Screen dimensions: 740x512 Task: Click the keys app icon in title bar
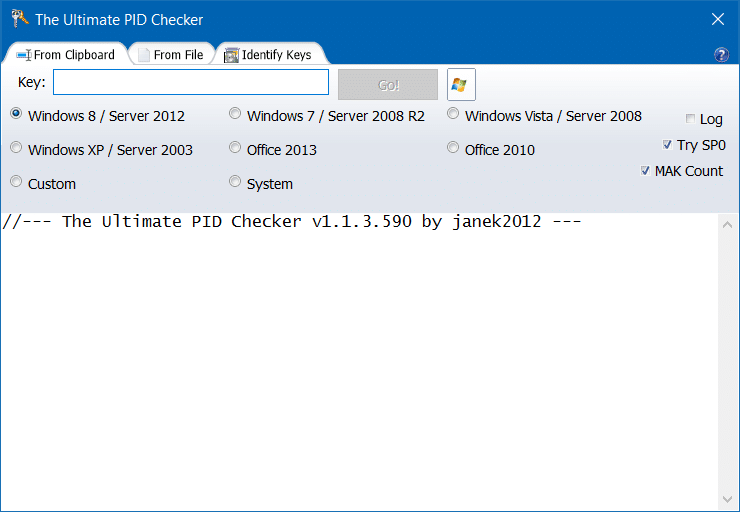[x=20, y=19]
